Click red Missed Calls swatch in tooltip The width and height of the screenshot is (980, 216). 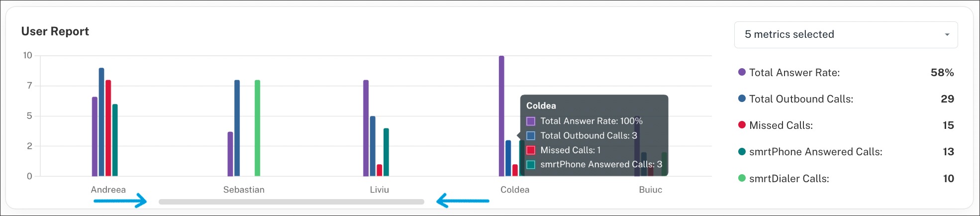coord(531,150)
